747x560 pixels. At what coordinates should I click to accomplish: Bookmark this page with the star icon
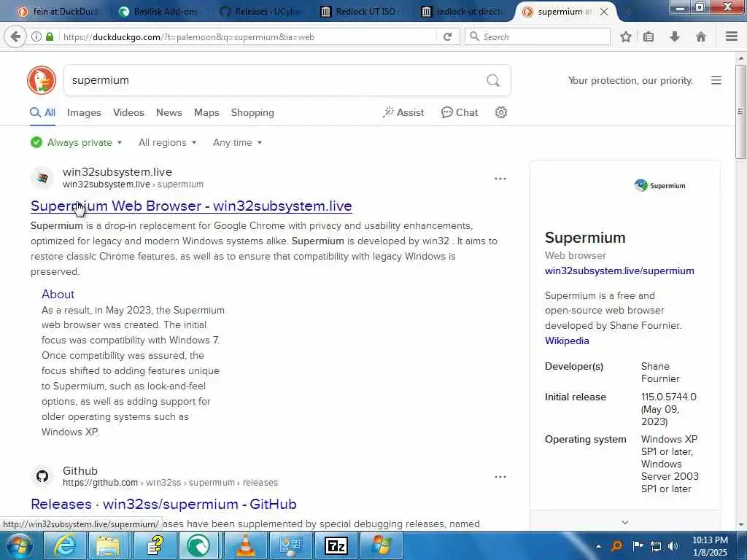coord(625,36)
